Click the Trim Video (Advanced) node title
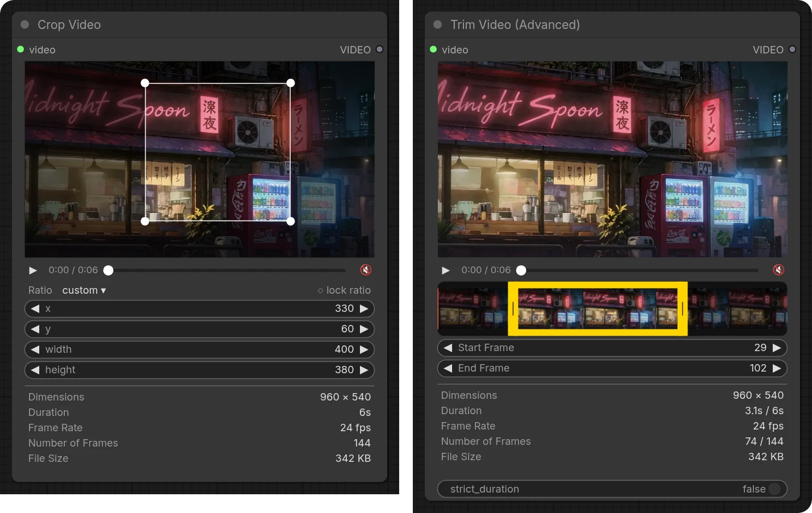The height and width of the screenshot is (513, 812). tap(515, 24)
